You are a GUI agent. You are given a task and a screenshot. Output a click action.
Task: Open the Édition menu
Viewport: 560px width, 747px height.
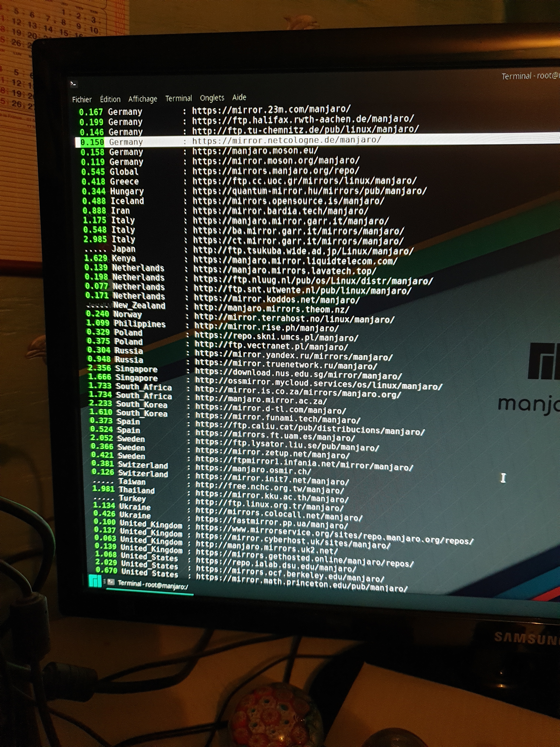tap(110, 99)
